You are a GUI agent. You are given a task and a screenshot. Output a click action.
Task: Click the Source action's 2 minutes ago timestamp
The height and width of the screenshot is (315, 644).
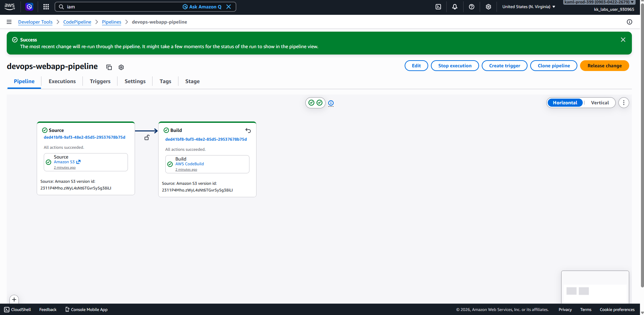click(65, 168)
